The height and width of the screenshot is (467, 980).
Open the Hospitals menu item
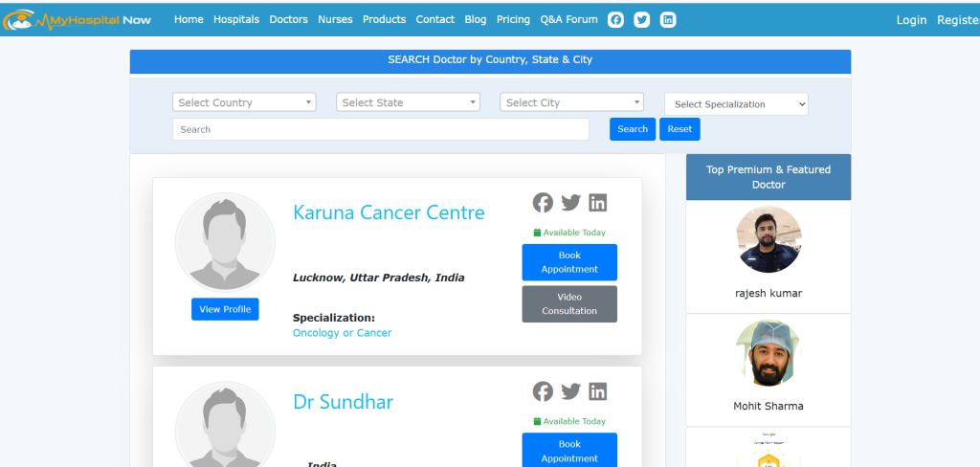tap(236, 19)
